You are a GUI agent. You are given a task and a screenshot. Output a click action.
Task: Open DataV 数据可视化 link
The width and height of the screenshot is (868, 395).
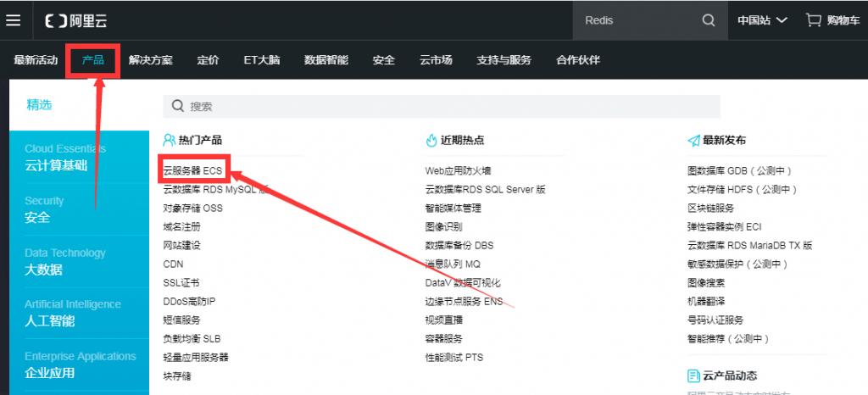point(463,283)
